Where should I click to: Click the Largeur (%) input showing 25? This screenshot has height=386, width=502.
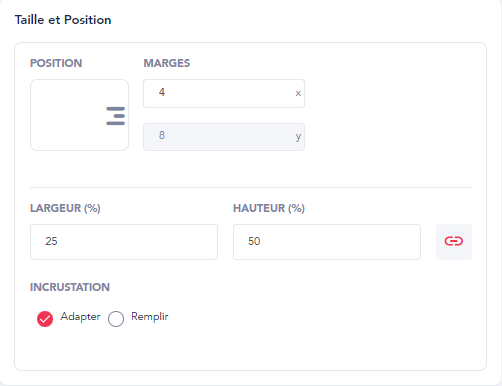click(x=124, y=242)
